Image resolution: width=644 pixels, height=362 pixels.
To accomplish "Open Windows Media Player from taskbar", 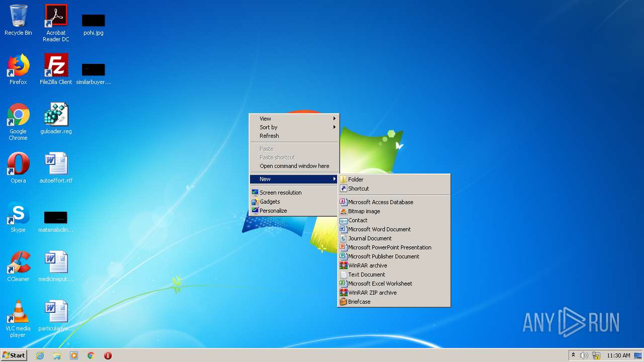I will 74,355.
